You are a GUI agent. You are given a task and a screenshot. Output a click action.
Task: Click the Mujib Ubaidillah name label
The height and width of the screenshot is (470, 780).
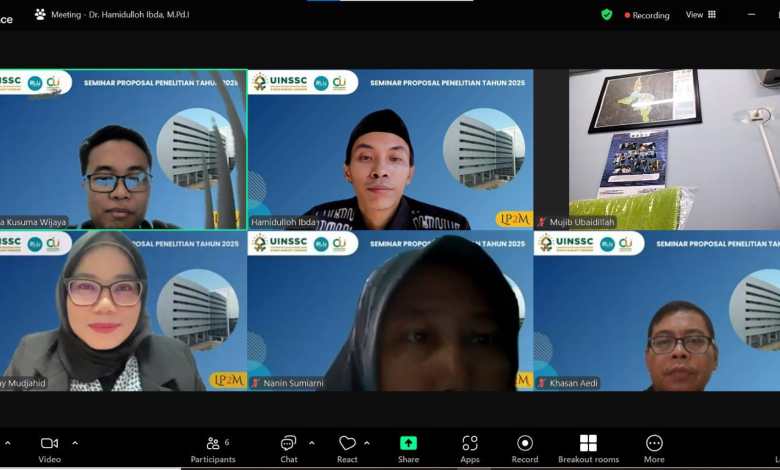582,222
